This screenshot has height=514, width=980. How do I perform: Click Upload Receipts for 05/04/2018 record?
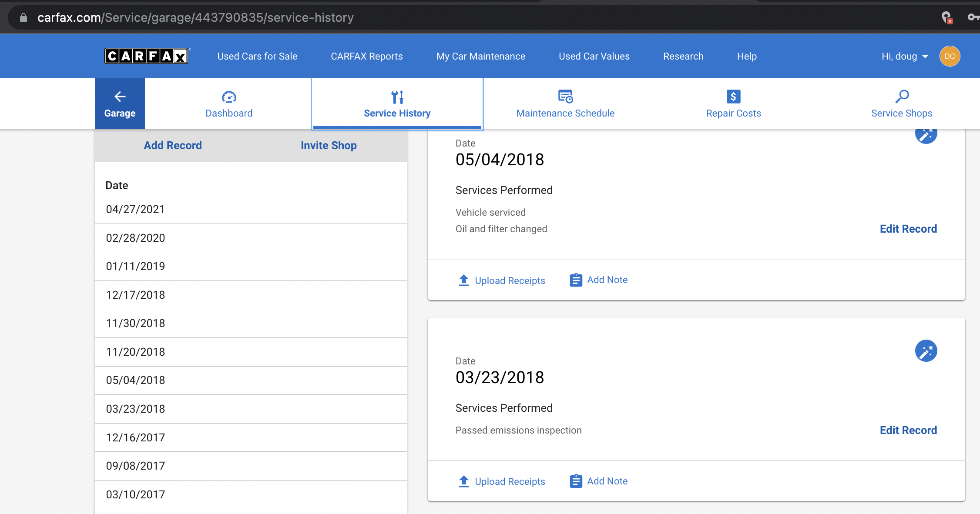click(510, 280)
